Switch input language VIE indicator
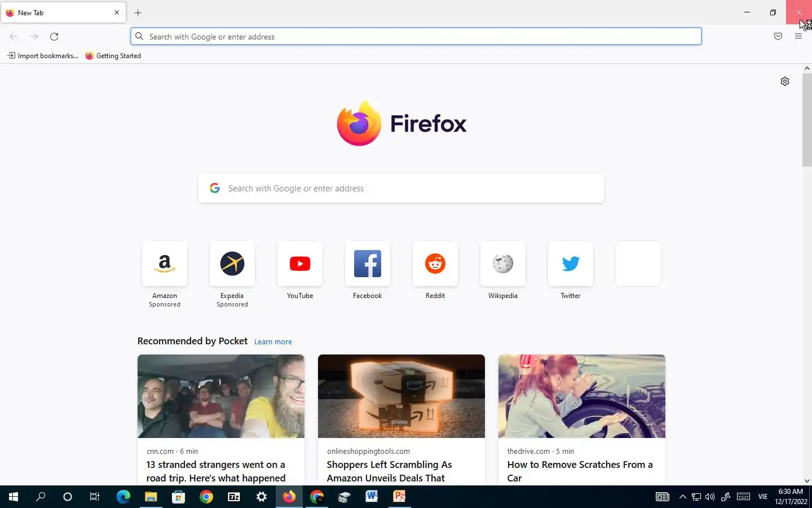 763,497
